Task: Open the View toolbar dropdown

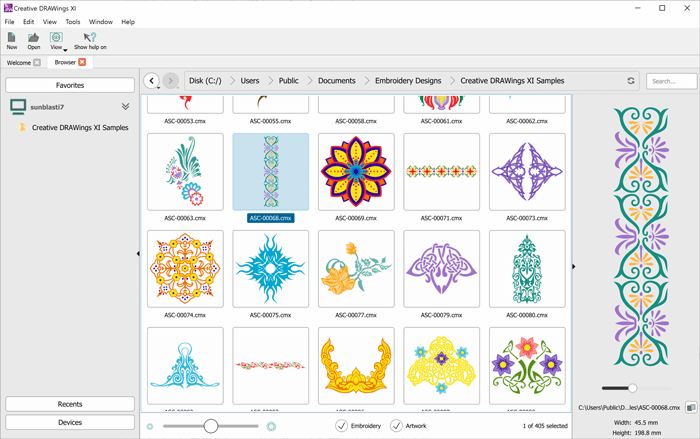Action: tap(65, 48)
